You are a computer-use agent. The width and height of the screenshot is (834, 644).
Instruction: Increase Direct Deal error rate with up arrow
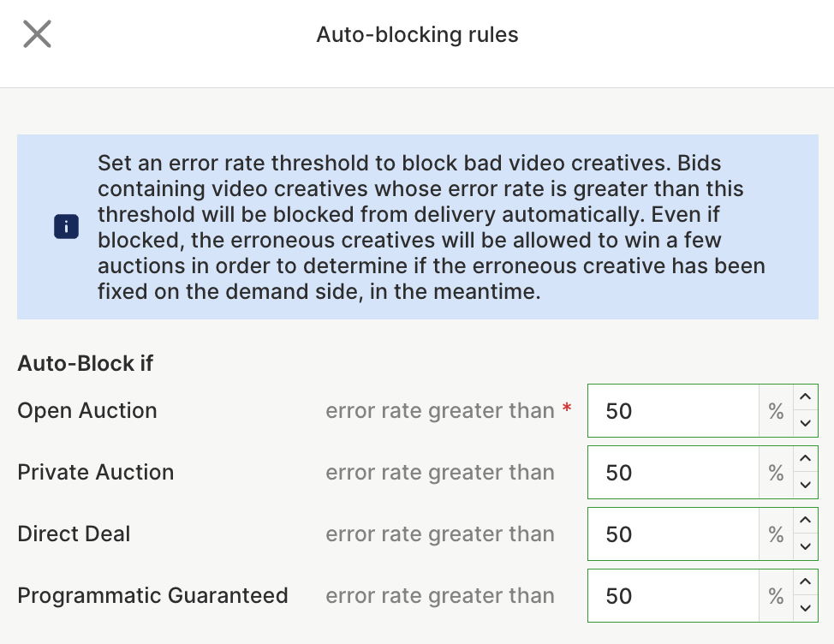click(x=805, y=521)
